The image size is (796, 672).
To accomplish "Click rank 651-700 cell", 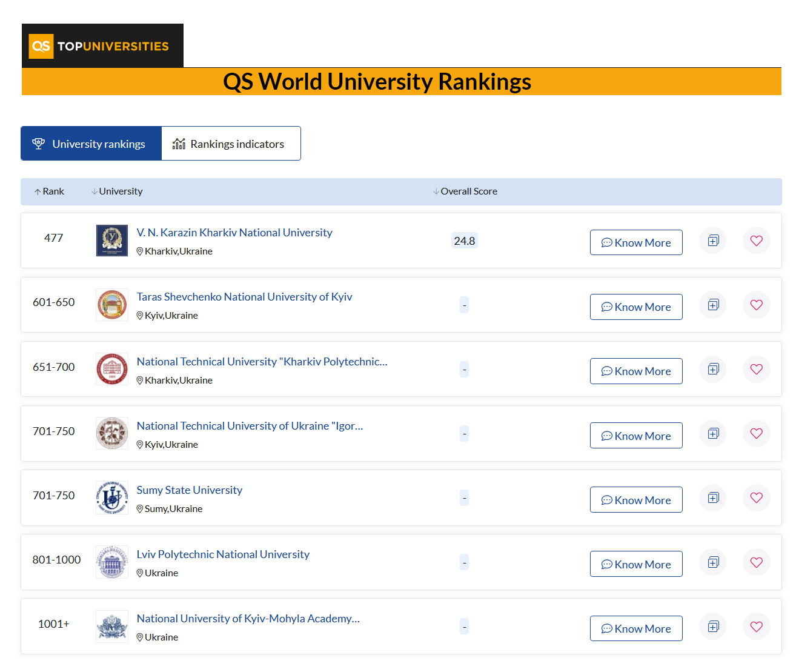I will 54,367.
